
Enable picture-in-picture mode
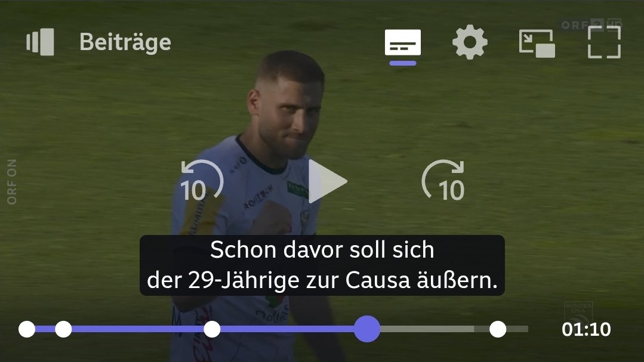(x=537, y=43)
